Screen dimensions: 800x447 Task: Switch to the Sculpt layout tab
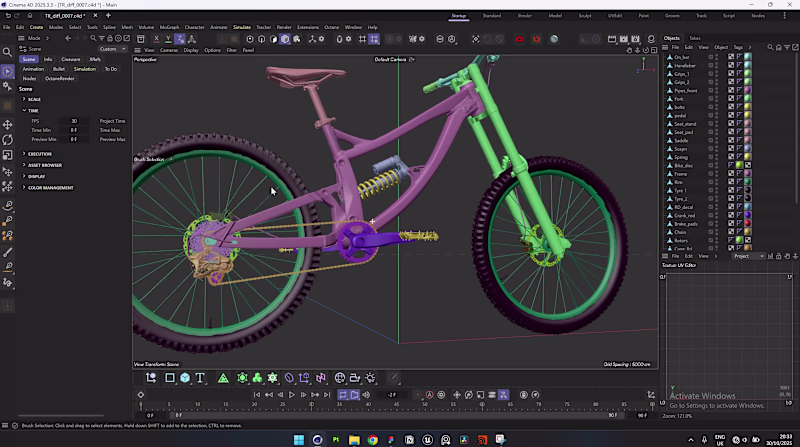[x=585, y=16]
